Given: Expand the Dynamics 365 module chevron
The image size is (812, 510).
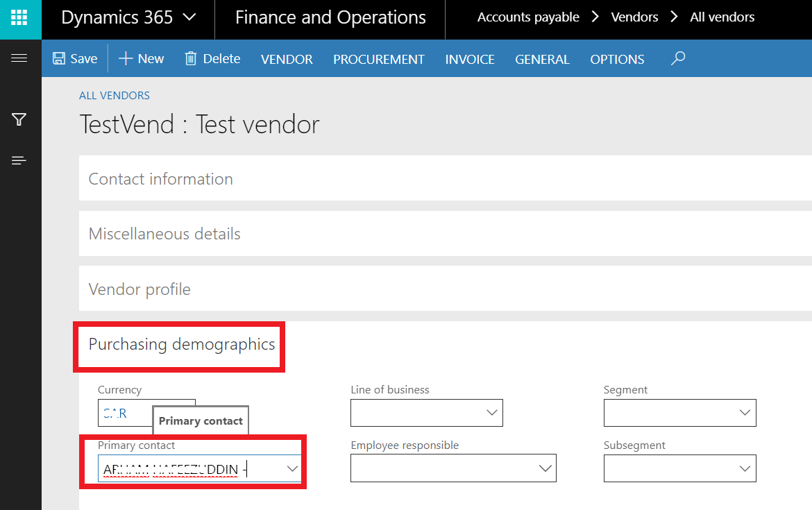Looking at the screenshot, I should (189, 17).
